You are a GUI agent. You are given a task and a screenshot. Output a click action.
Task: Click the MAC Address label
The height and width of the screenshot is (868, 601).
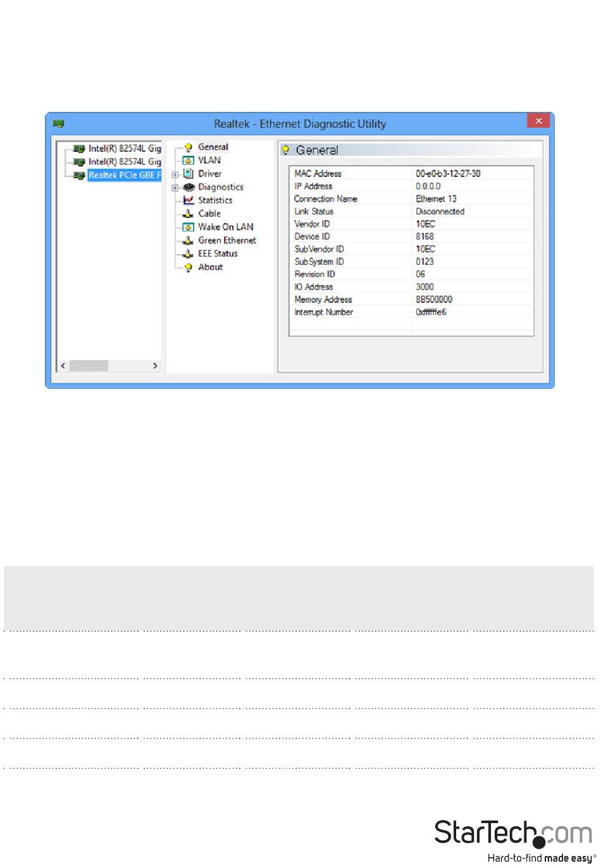(x=318, y=174)
